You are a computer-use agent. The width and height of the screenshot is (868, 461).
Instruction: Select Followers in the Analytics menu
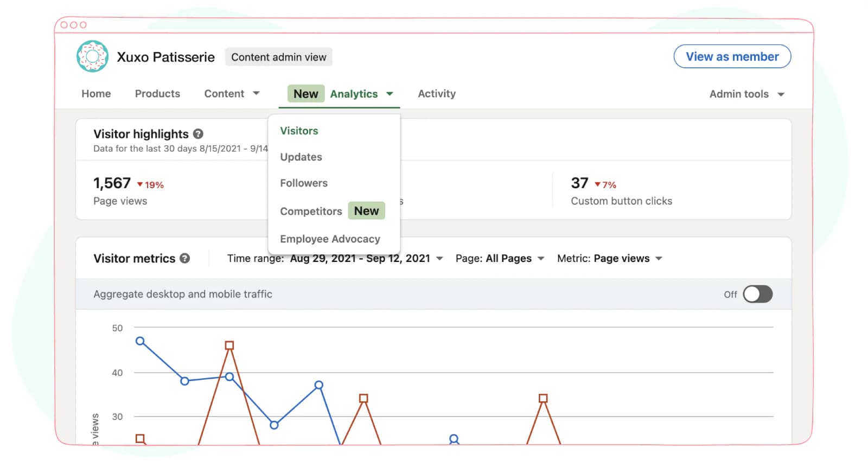[304, 183]
